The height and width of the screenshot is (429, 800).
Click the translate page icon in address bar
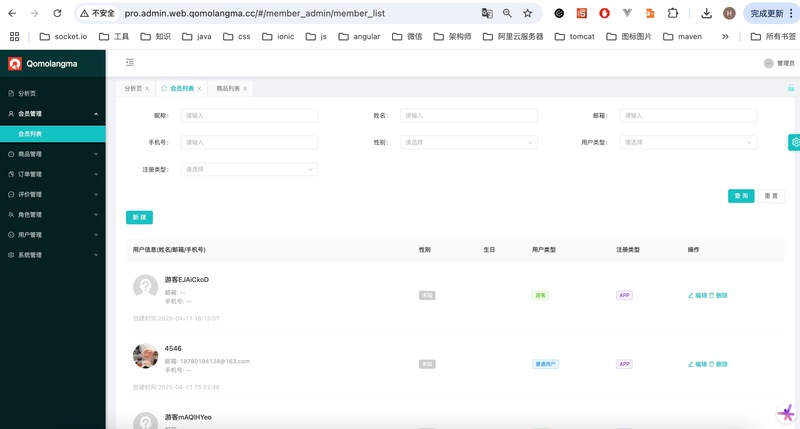(487, 13)
